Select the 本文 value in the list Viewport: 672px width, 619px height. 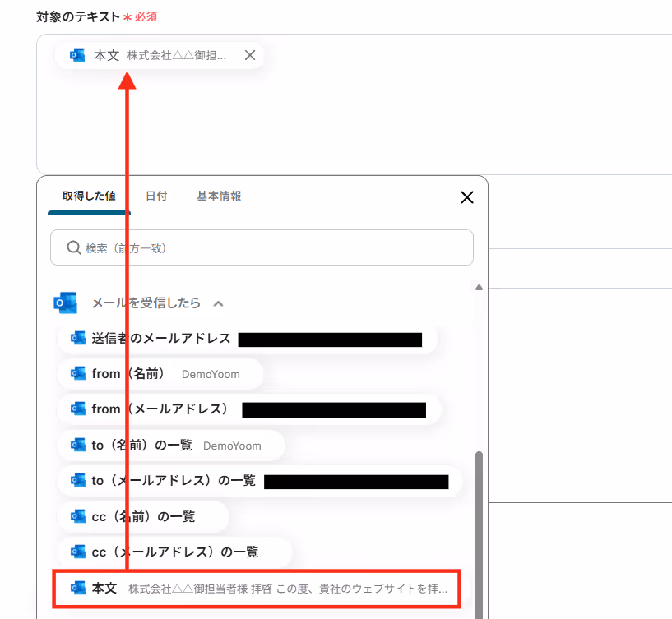(257, 588)
